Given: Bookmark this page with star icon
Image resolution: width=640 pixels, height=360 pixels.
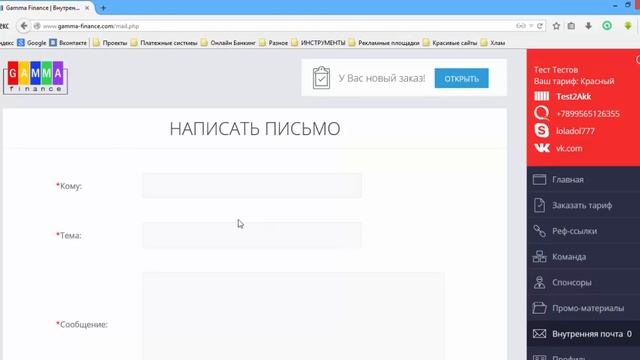Looking at the screenshot, I should 556,26.
